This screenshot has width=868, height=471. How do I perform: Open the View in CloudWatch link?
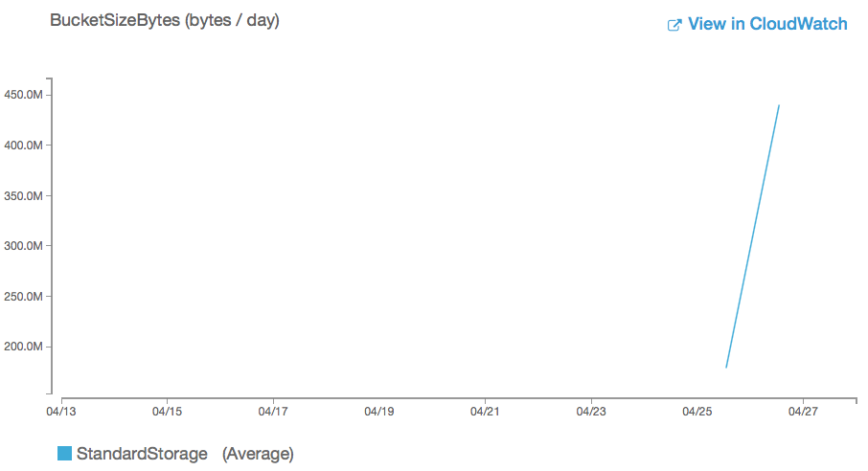(767, 24)
